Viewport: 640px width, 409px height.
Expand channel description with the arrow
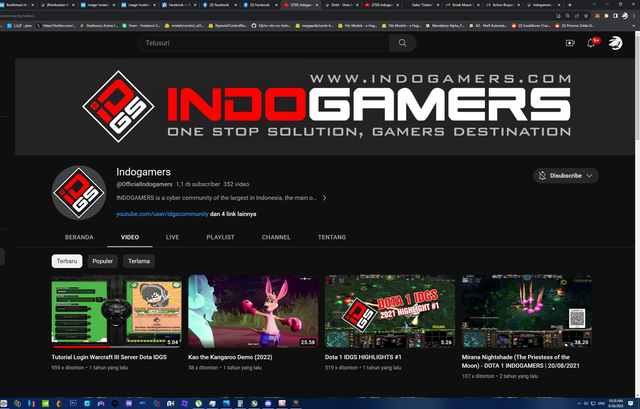324,198
